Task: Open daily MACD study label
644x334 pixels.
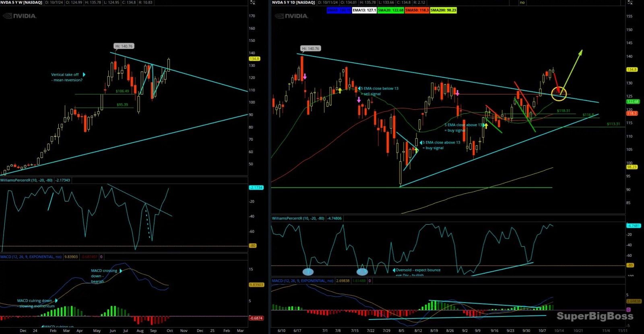Action: click(303, 281)
